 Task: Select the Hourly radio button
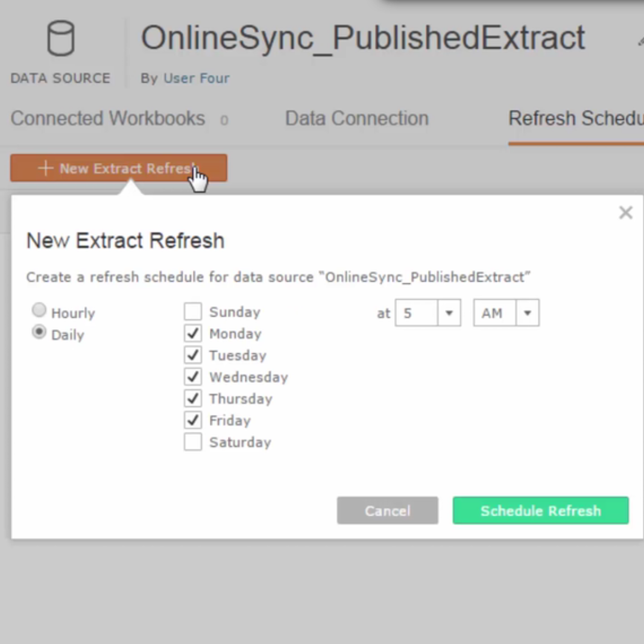coord(39,311)
